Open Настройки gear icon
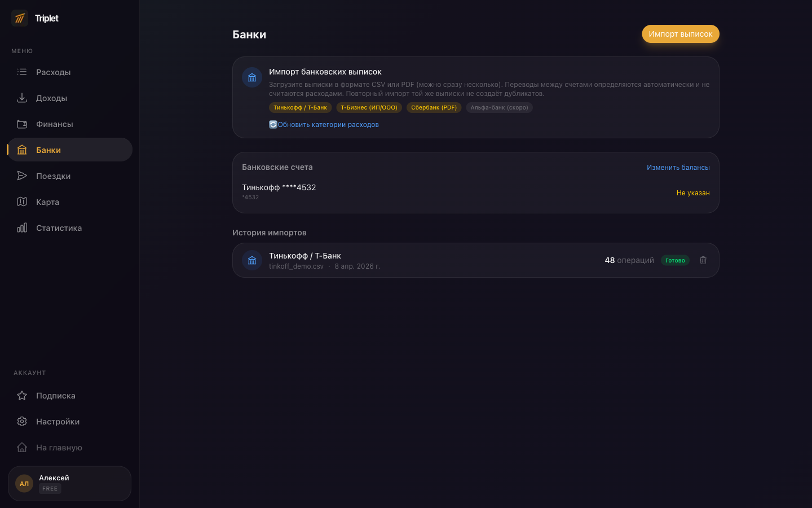Image resolution: width=812 pixels, height=508 pixels. [x=22, y=421]
